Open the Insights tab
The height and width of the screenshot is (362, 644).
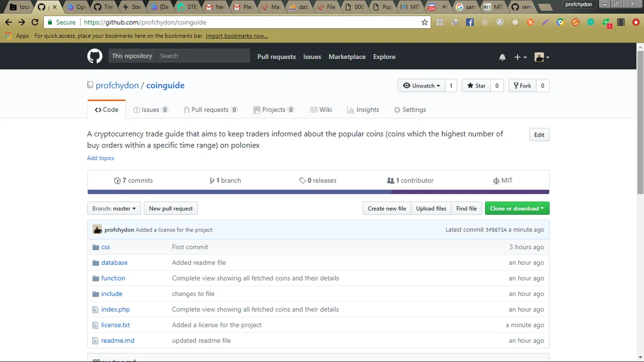[x=363, y=110]
